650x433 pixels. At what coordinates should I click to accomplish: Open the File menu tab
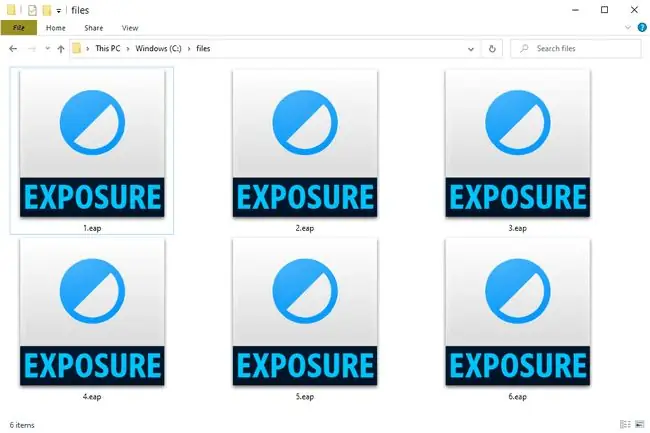(19, 28)
